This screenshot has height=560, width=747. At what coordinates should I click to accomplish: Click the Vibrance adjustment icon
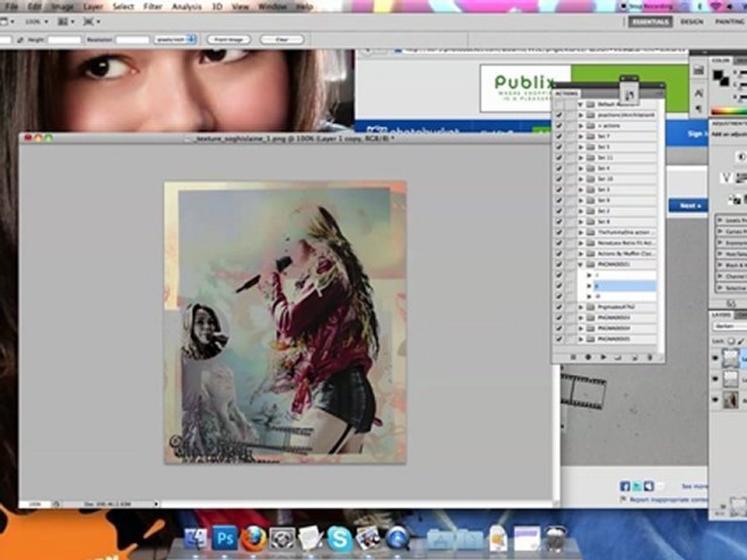coord(726,178)
